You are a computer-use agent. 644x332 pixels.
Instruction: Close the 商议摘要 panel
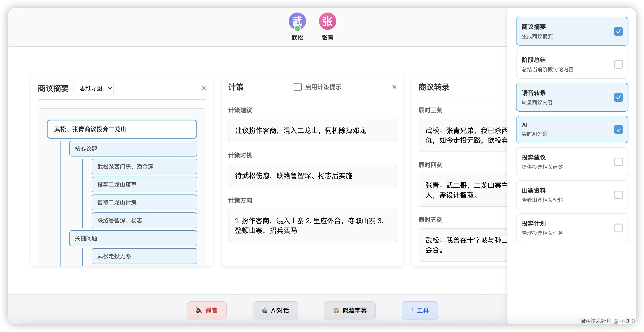click(x=204, y=88)
